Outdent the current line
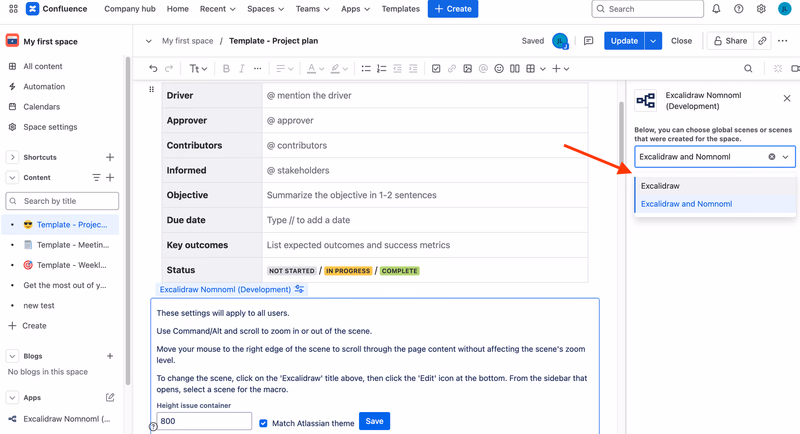Image resolution: width=800 pixels, height=434 pixels. (x=397, y=68)
